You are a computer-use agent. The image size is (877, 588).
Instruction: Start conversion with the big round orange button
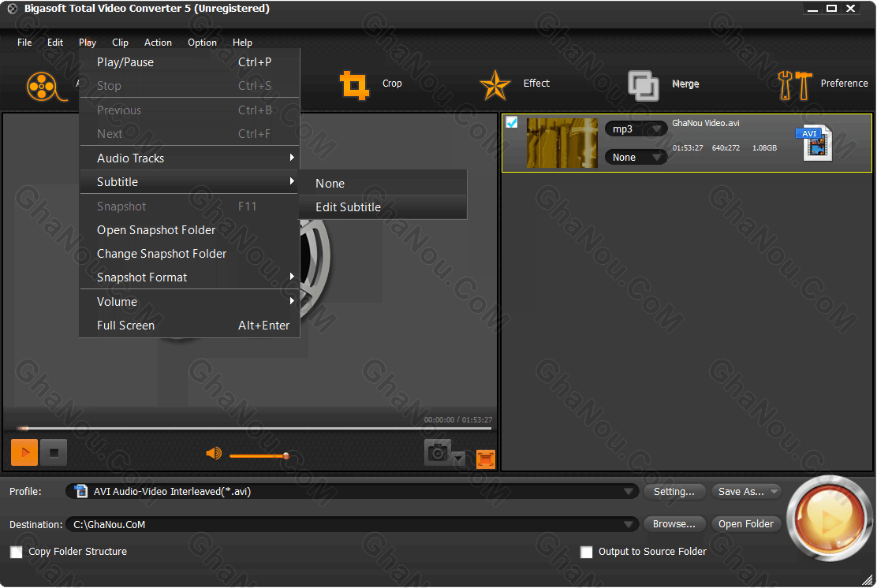coord(830,518)
